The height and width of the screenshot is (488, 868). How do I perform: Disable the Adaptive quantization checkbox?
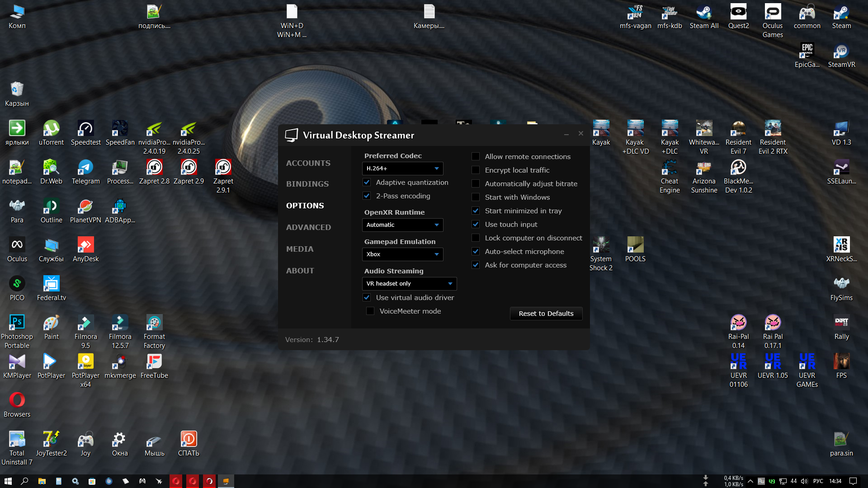(367, 182)
